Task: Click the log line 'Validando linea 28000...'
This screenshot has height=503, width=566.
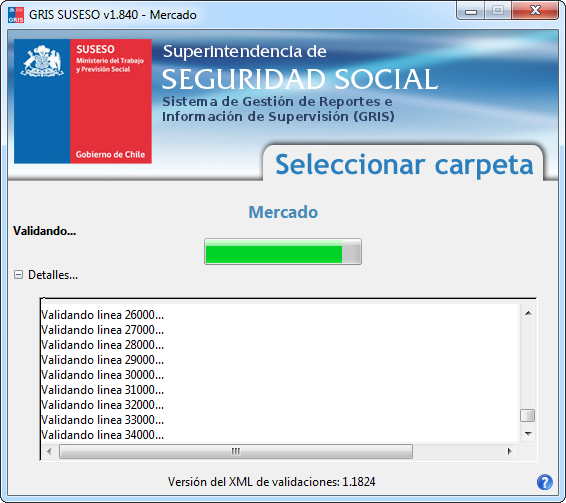Action: coord(103,345)
